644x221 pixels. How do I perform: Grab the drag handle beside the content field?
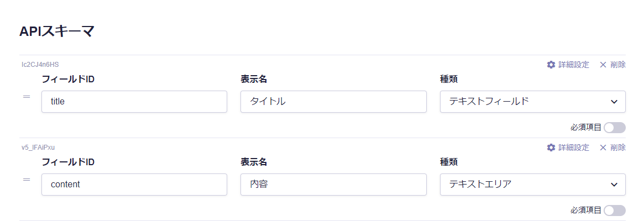26,180
